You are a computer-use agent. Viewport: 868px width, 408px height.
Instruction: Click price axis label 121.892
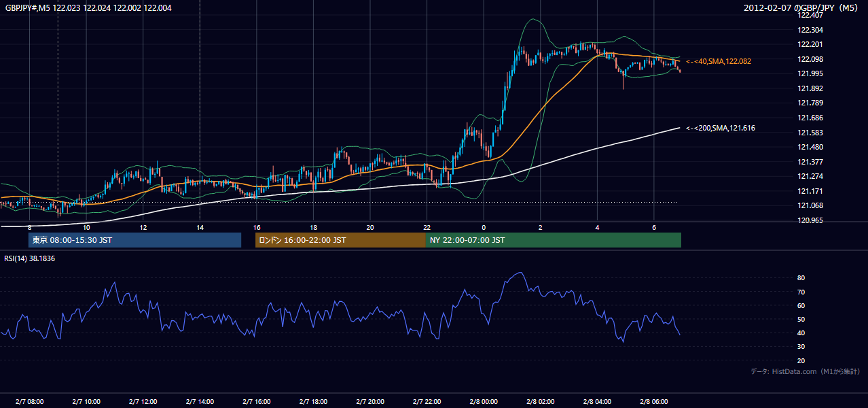pyautogui.click(x=811, y=88)
